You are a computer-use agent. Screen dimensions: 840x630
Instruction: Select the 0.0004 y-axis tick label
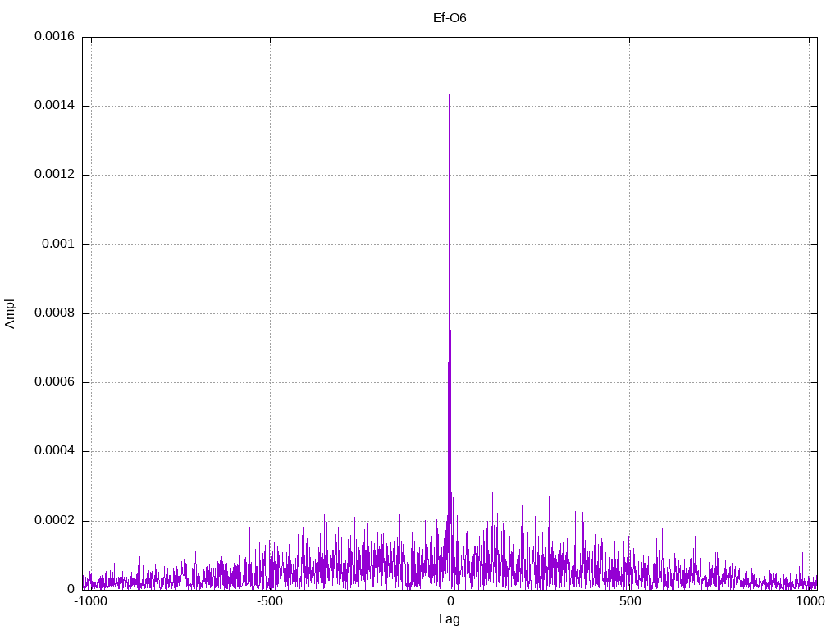(x=55, y=451)
